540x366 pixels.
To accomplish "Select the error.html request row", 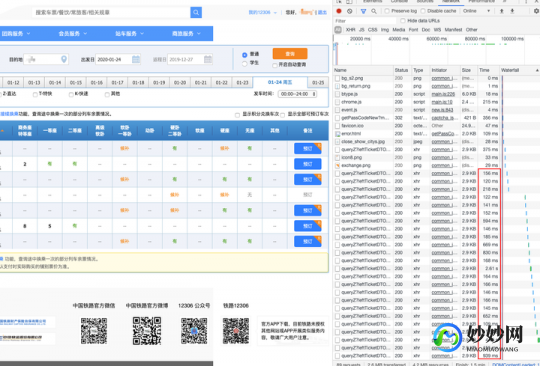I will point(436,134).
